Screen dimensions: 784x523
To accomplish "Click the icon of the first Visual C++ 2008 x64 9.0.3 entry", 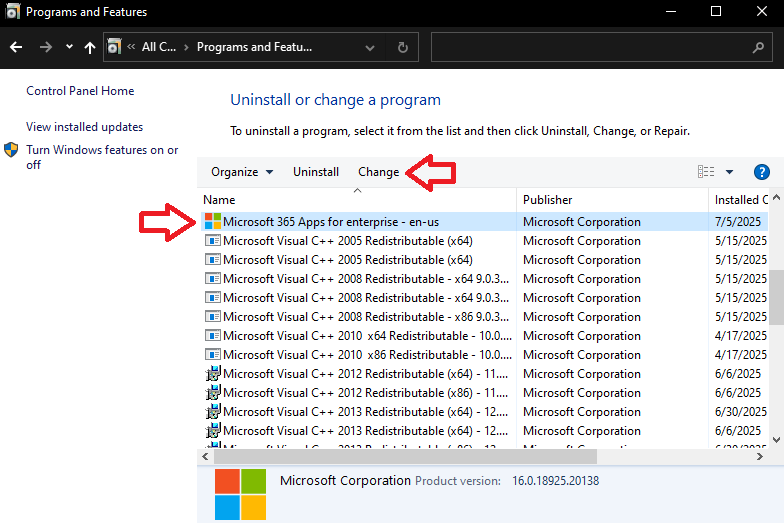I will click(213, 278).
